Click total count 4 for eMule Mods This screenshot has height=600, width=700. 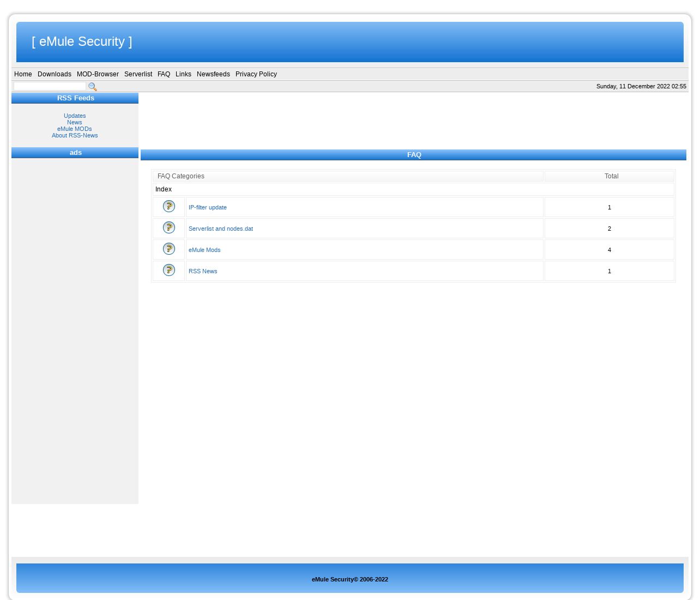click(x=610, y=250)
